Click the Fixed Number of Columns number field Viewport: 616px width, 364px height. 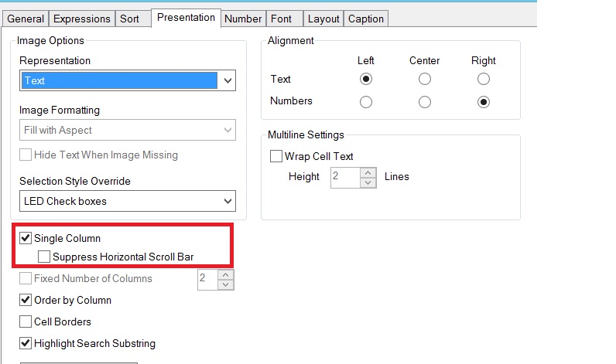click(208, 280)
